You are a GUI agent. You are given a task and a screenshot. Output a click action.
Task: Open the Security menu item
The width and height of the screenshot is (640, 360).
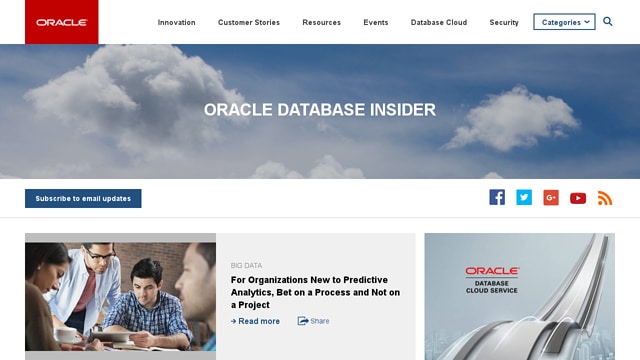[504, 22]
